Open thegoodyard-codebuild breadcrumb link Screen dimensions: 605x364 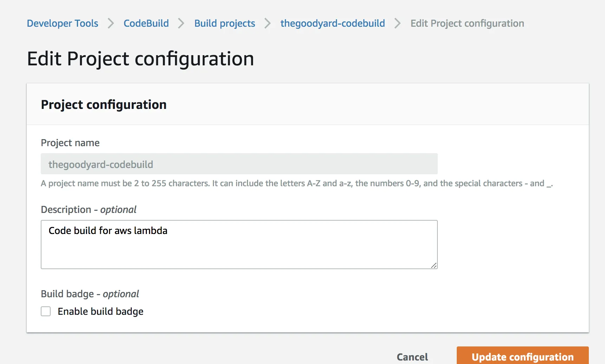click(x=332, y=23)
